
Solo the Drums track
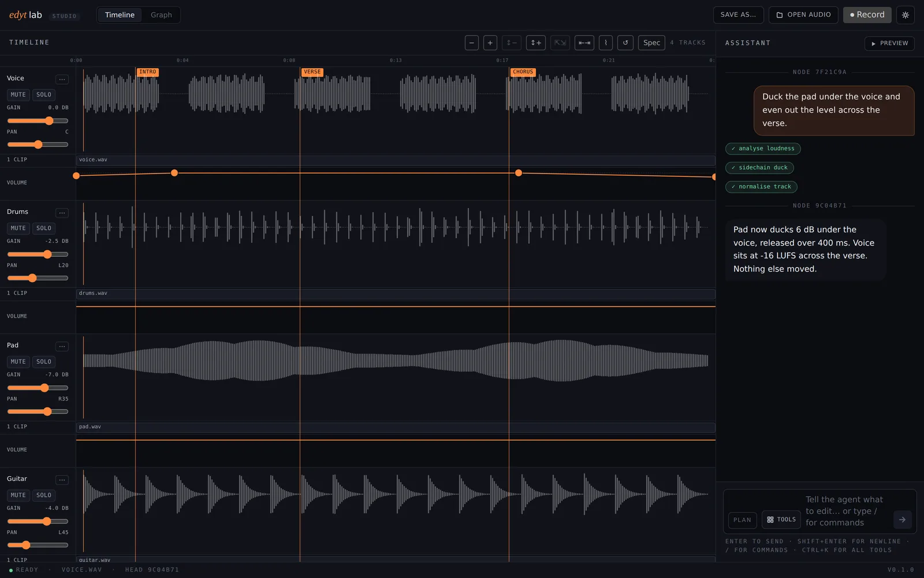44,228
